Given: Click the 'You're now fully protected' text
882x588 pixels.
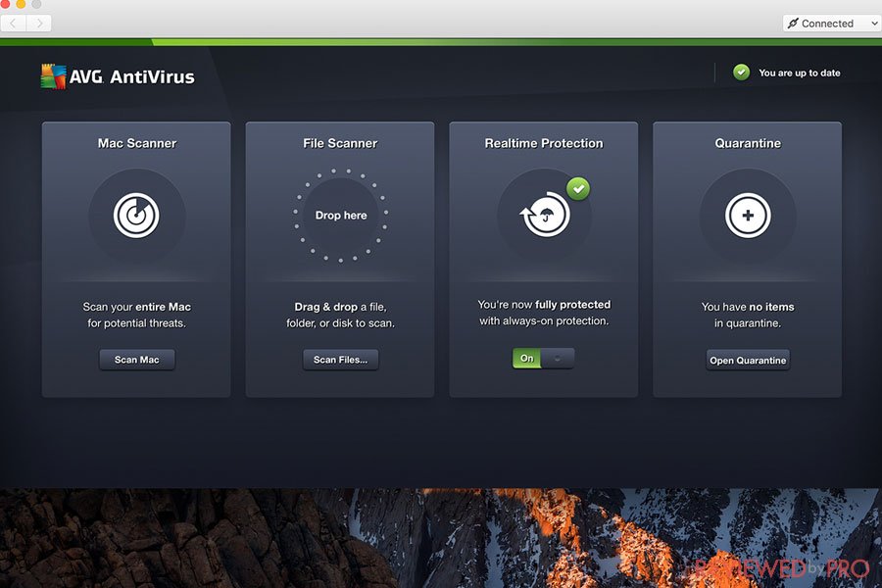Looking at the screenshot, I should 544,313.
